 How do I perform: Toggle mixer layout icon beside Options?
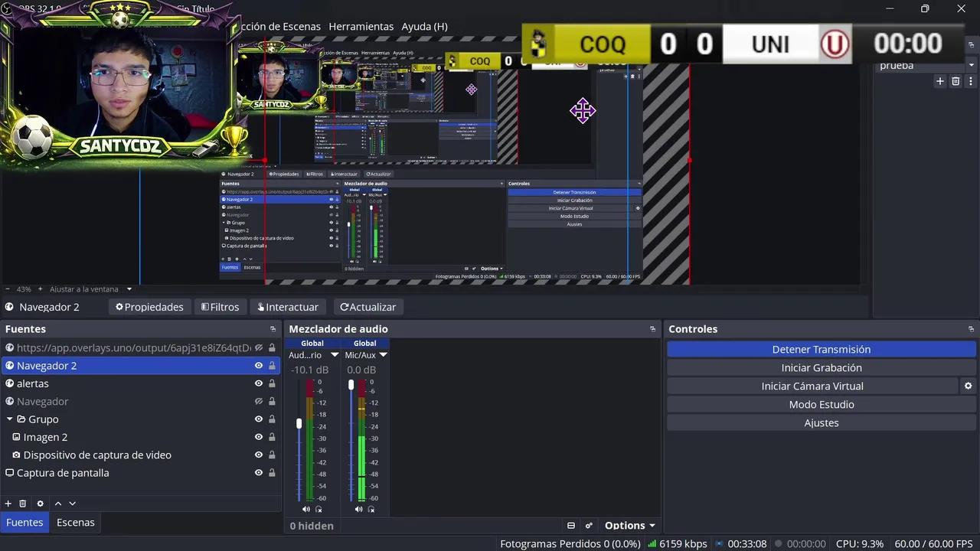coord(571,526)
